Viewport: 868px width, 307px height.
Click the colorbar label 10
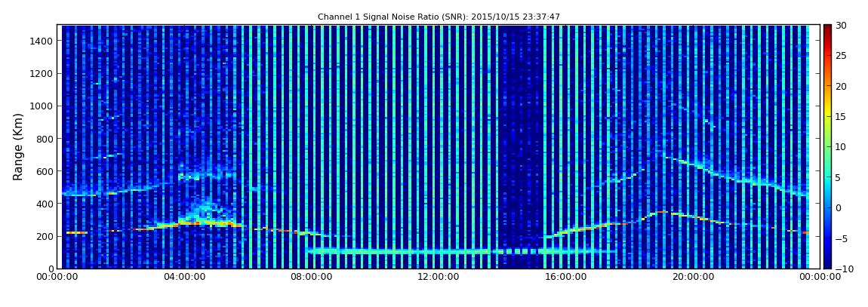pos(841,147)
